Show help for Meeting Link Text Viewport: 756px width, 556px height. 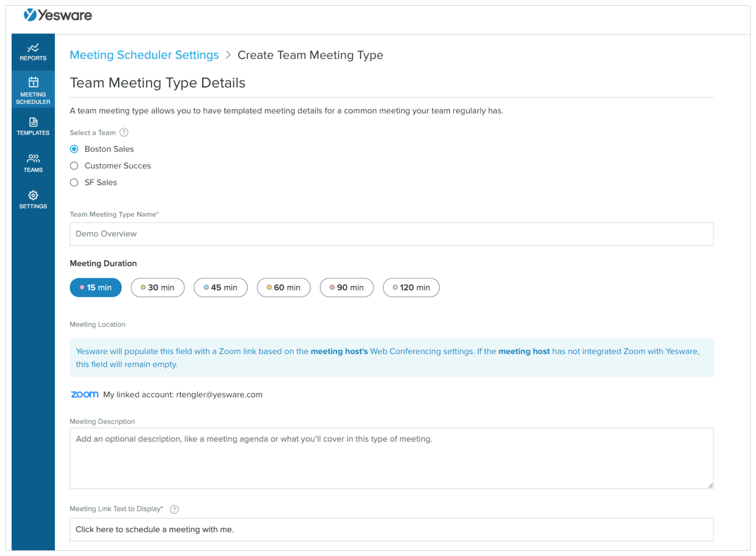[174, 509]
